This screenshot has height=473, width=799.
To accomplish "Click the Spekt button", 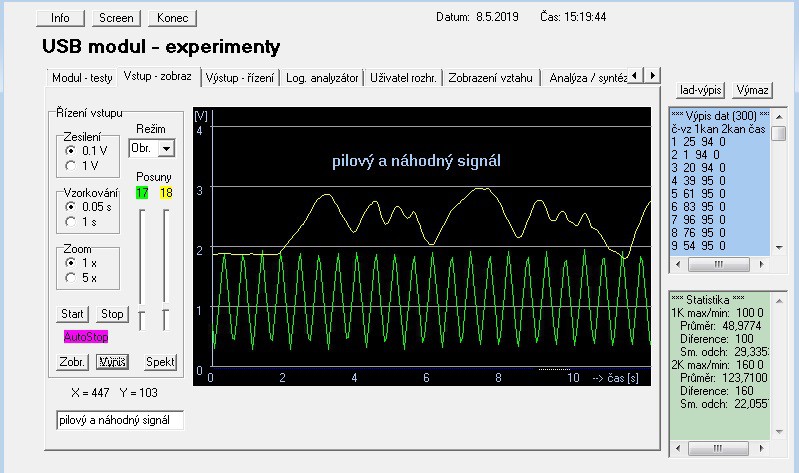I will point(160,362).
